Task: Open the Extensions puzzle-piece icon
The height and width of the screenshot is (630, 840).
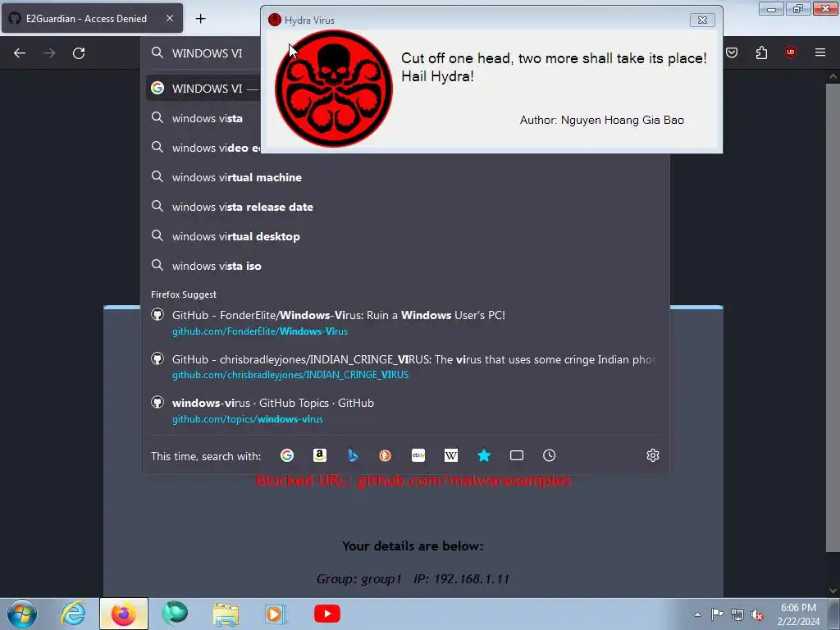Action: pyautogui.click(x=761, y=52)
